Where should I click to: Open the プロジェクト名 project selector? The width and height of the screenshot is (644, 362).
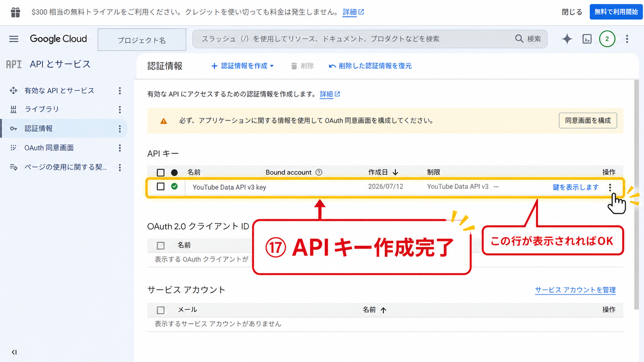(x=142, y=40)
